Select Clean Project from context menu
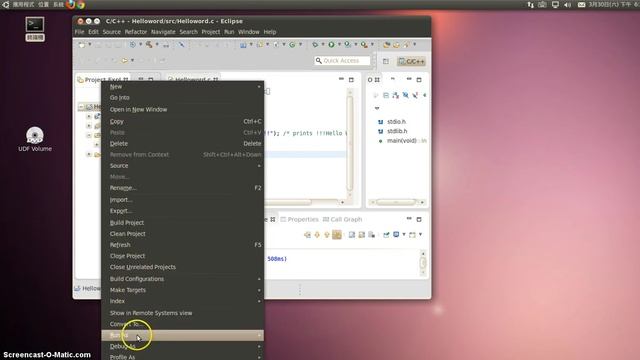This screenshot has width=640, height=360. [182, 234]
